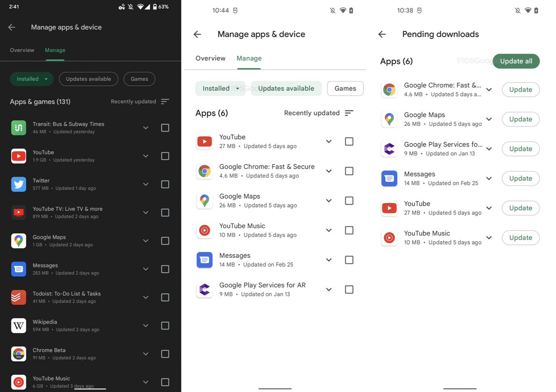Select Manage tab on middle screen
Screen dimensions: 556x392
249,59
